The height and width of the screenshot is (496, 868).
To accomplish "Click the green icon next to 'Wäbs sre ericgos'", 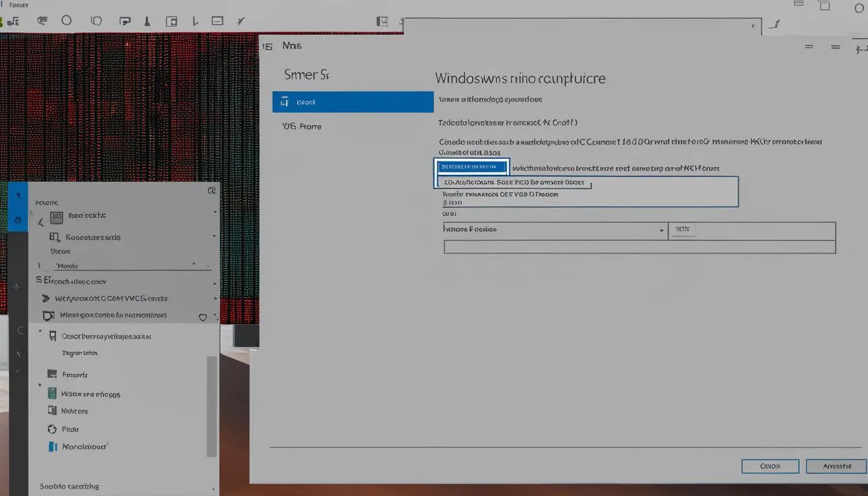I will pyautogui.click(x=52, y=393).
